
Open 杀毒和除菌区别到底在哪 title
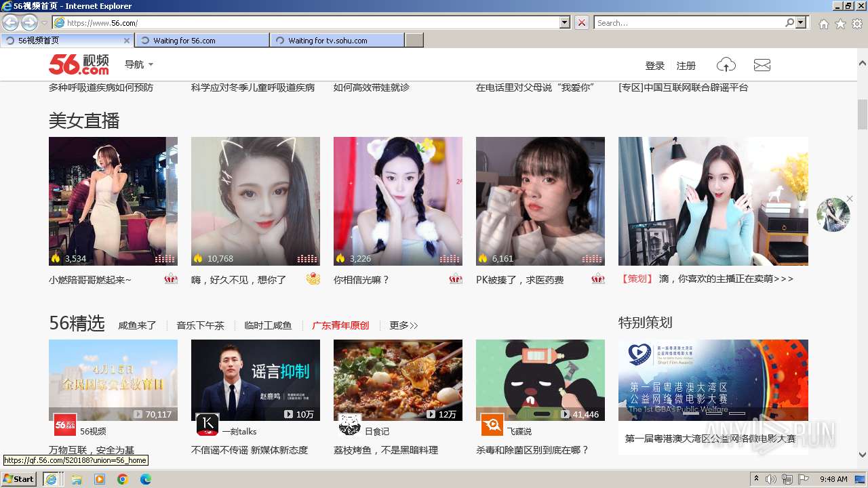pos(532,450)
